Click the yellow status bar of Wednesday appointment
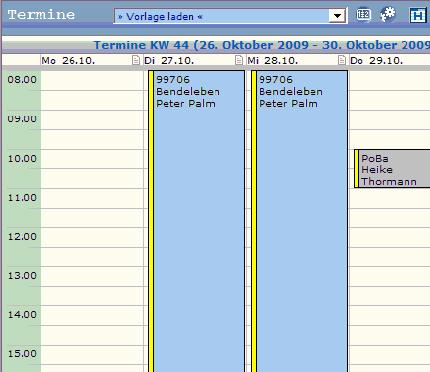Screen dimensions: 430x372 [x=254, y=221]
